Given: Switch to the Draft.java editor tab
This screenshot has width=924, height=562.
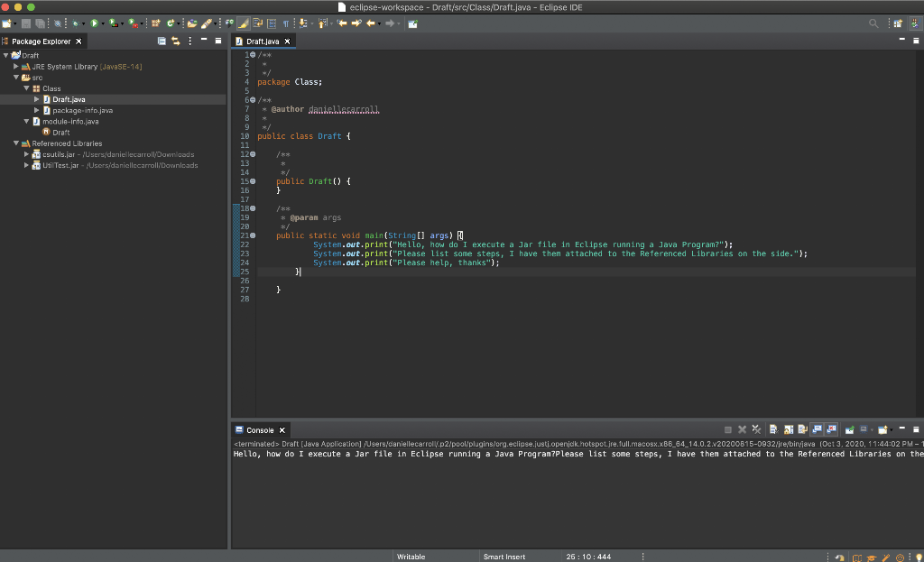Looking at the screenshot, I should [263, 41].
